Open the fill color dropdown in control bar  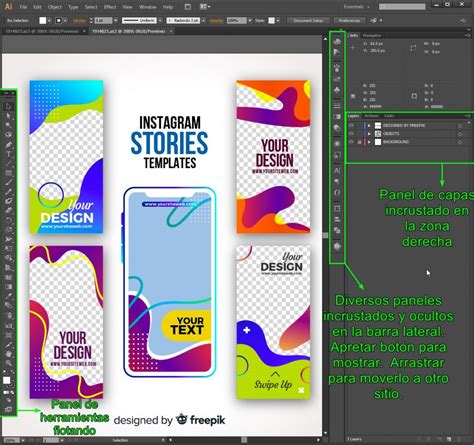[x=49, y=21]
